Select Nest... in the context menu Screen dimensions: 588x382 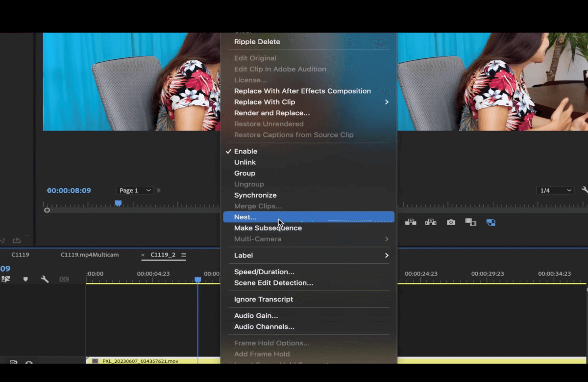click(309, 217)
